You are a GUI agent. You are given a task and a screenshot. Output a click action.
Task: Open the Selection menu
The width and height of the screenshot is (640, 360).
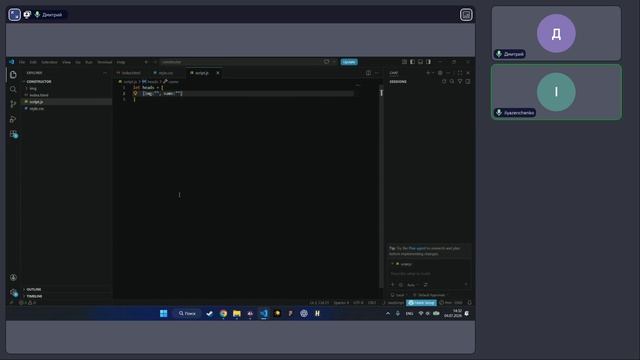49,62
